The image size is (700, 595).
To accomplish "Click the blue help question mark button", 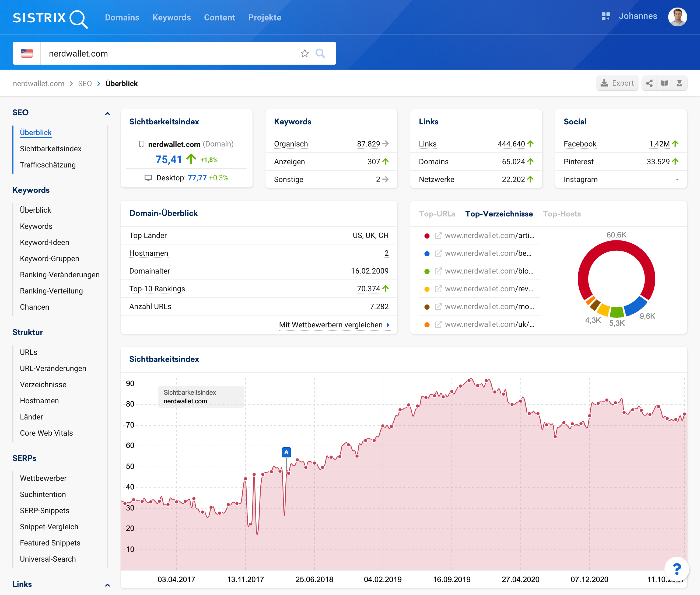I will [676, 569].
